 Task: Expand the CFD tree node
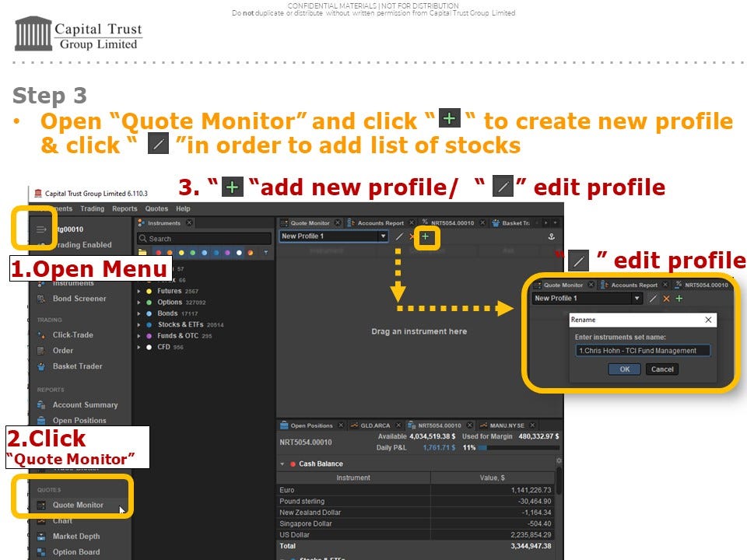tap(139, 347)
